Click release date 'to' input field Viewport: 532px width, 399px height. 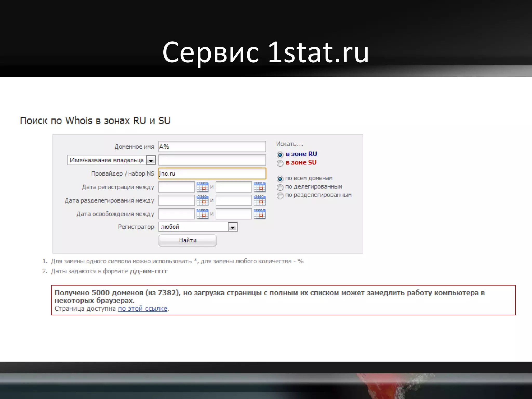click(x=234, y=214)
